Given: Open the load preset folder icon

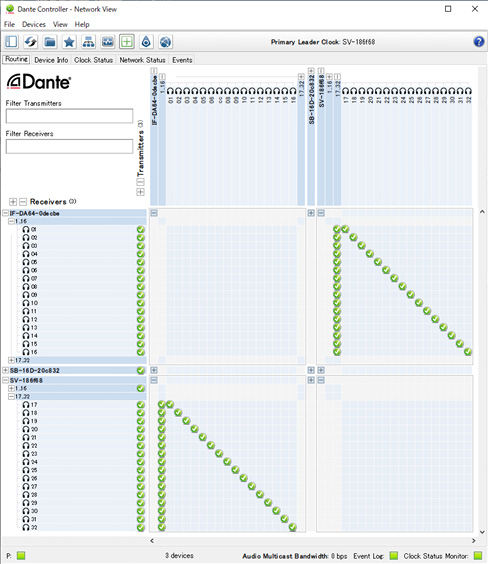Looking at the screenshot, I should click(x=50, y=42).
